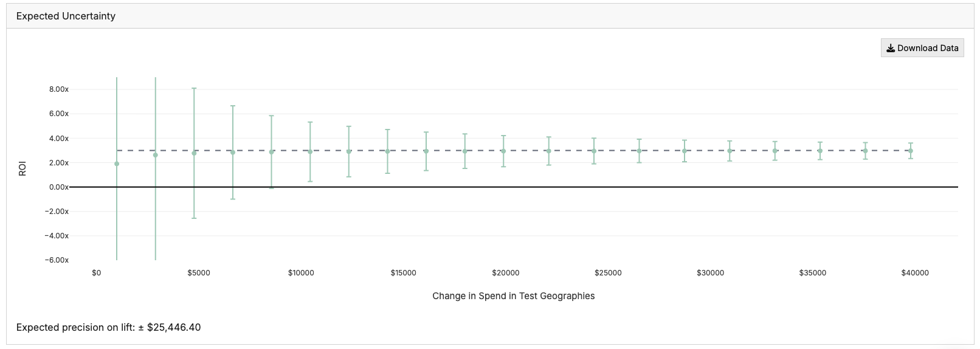Click the Change in Spend in Test Geographies label

pos(513,296)
